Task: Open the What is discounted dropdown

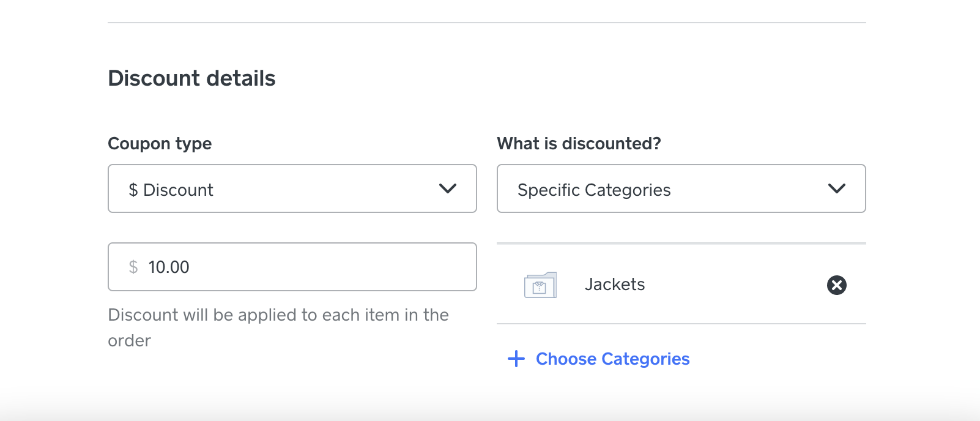Action: pyautogui.click(x=681, y=188)
